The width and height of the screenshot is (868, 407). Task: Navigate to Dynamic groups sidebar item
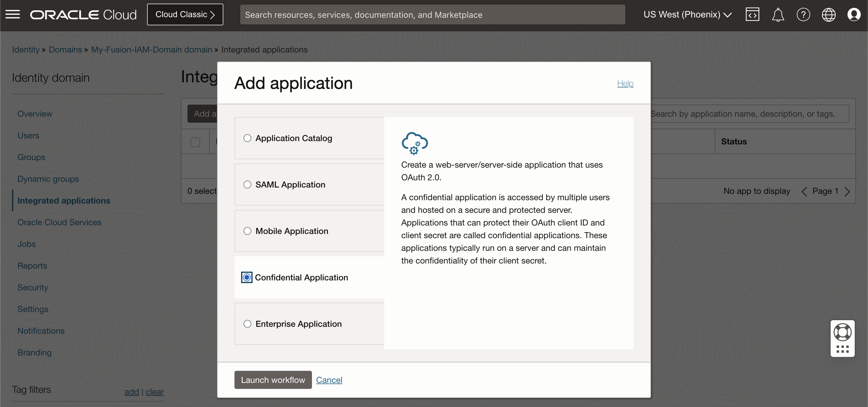pyautogui.click(x=48, y=178)
